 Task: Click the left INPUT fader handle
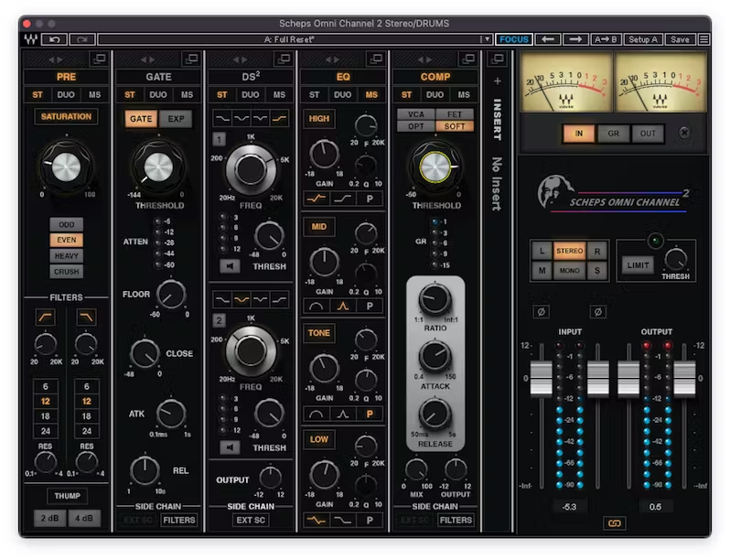tap(542, 378)
